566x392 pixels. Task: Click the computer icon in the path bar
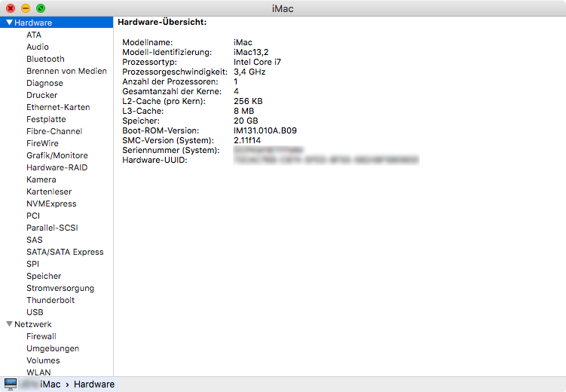(11, 384)
